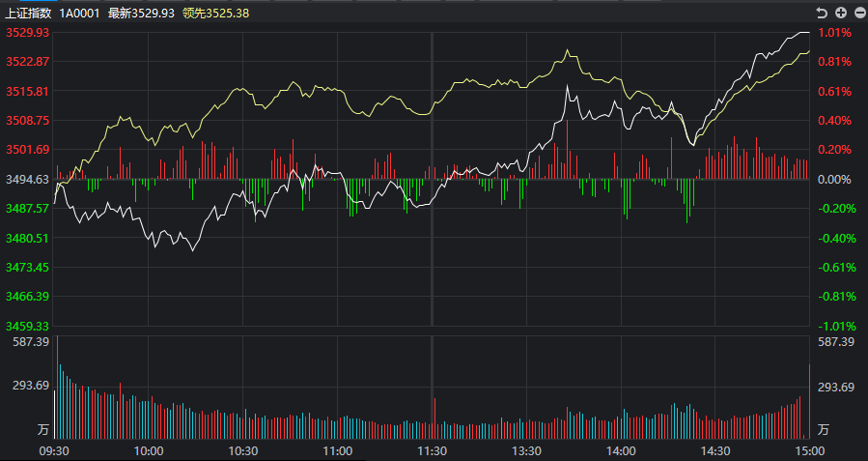
Task: Click the 11:00 time label
Action: 337,451
